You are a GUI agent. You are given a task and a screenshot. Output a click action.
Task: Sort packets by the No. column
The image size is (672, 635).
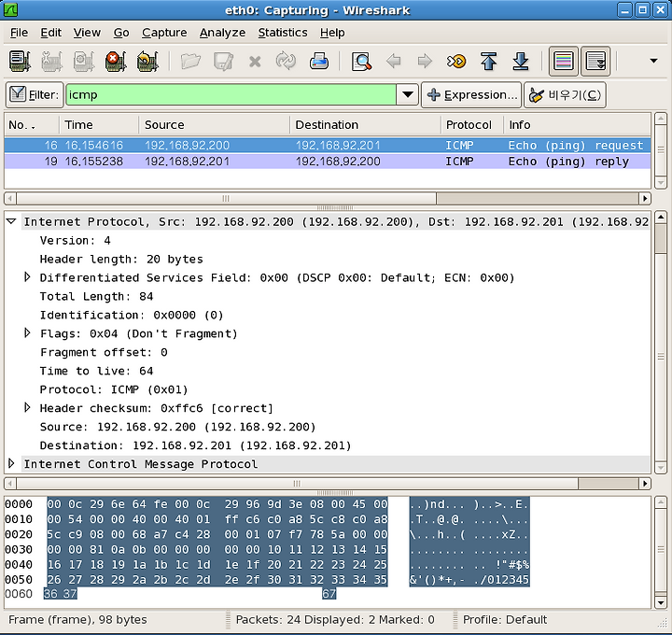(32, 125)
